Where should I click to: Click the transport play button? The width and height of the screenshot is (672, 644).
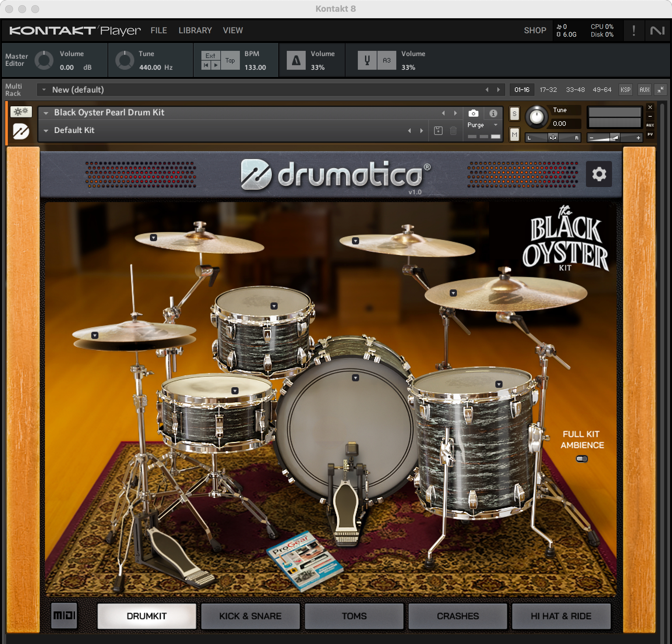click(x=216, y=65)
